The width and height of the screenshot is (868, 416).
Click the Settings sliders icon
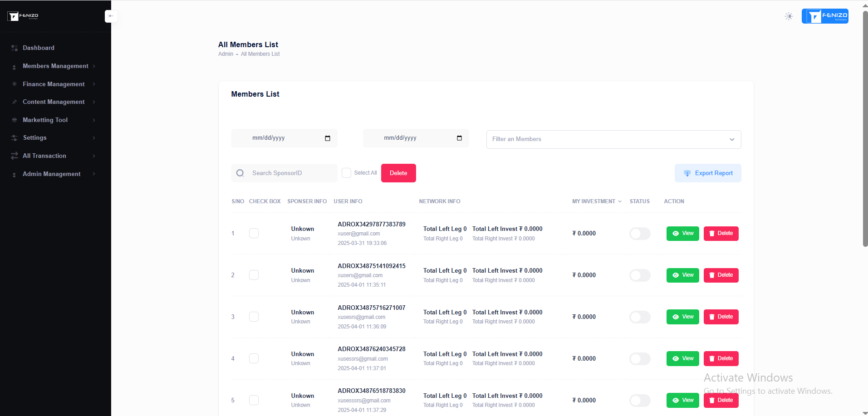[15, 138]
